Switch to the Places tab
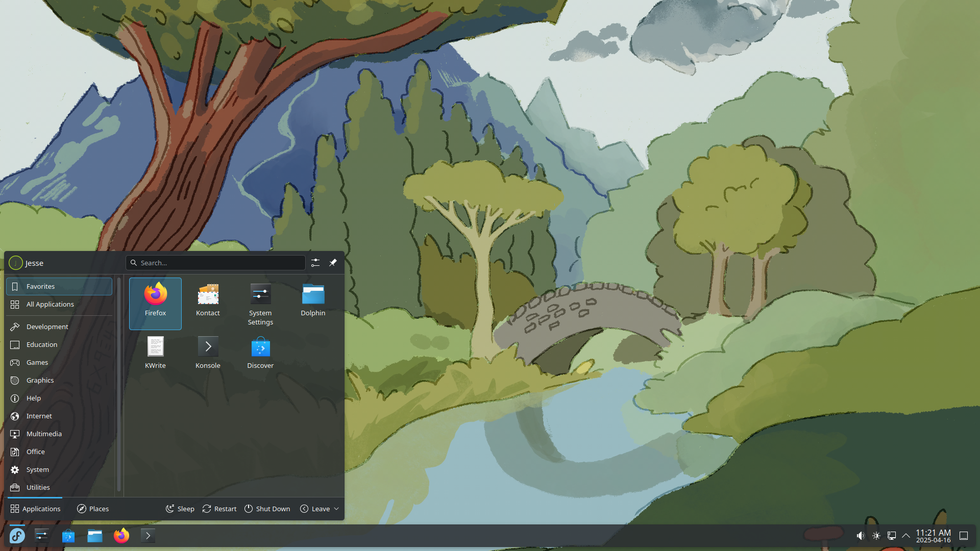The image size is (980, 551). [93, 509]
